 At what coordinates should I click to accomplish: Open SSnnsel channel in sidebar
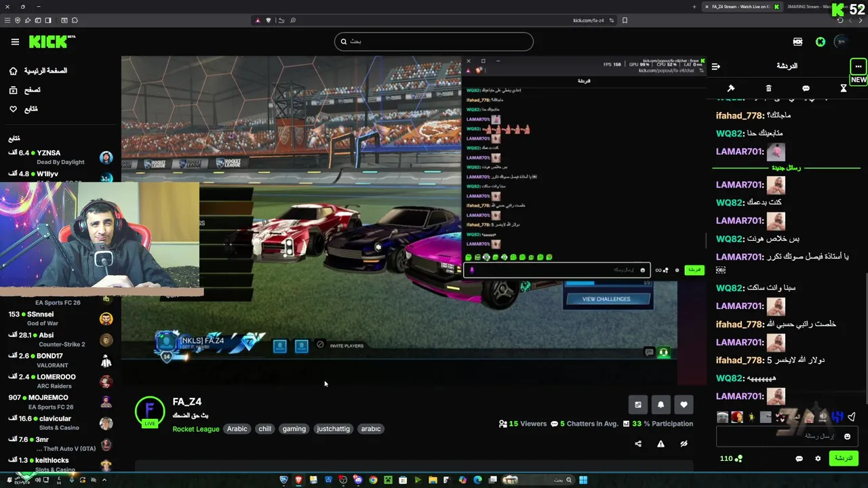tap(60, 319)
